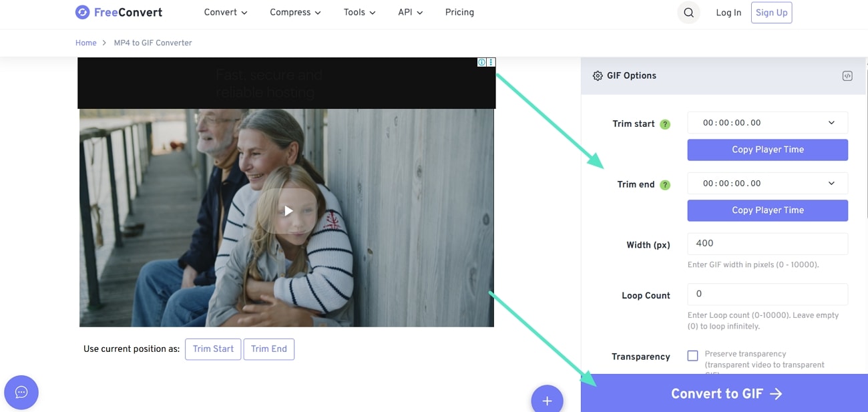The height and width of the screenshot is (412, 868).
Task: Go to the Pricing page
Action: coord(459,13)
